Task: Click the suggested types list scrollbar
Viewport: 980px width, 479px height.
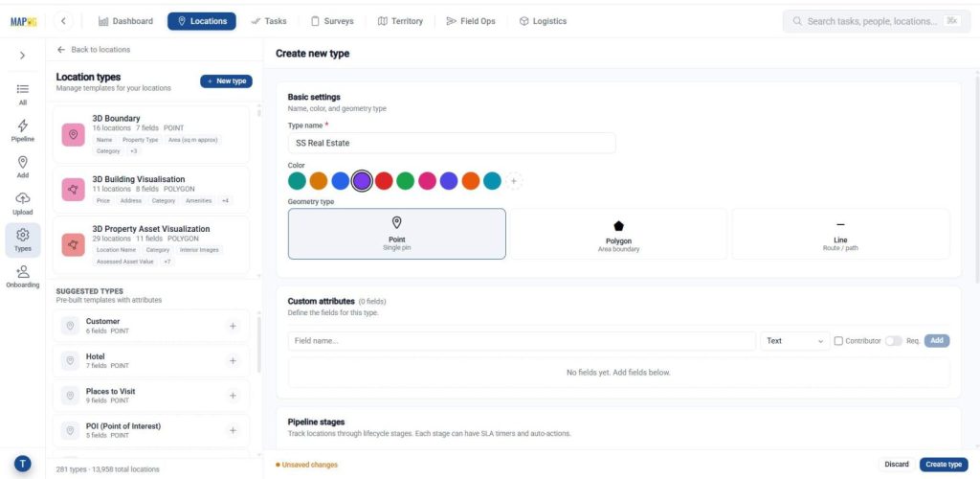Action: [258, 345]
